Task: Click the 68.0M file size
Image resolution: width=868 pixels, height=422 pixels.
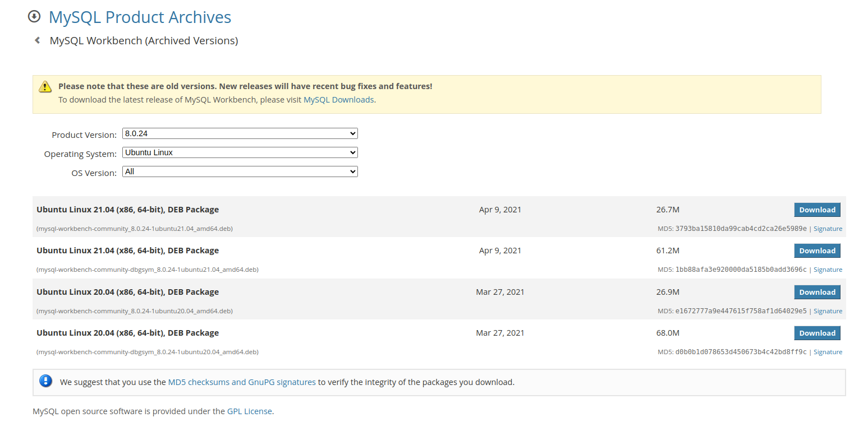Action: pos(668,333)
